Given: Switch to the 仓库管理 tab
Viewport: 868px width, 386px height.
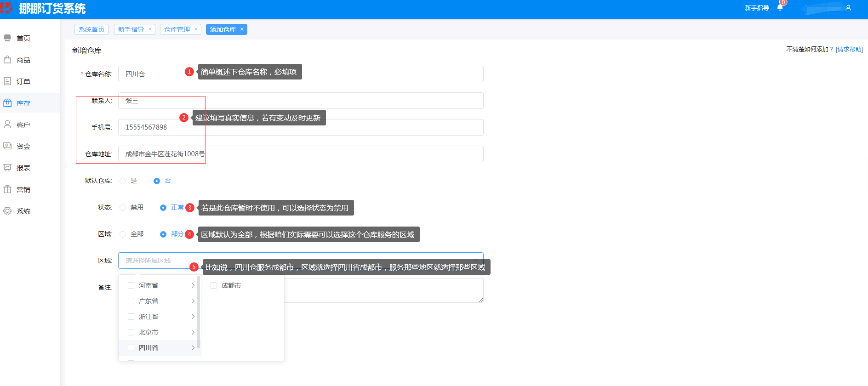Looking at the screenshot, I should [x=177, y=29].
